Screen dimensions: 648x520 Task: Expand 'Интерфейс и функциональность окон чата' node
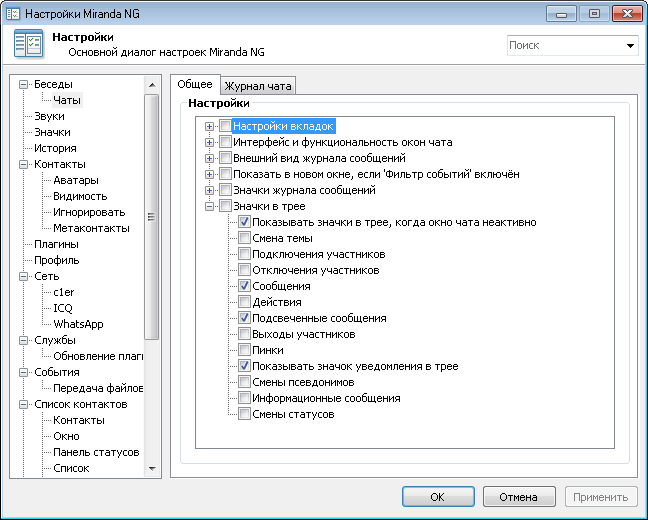click(x=210, y=143)
